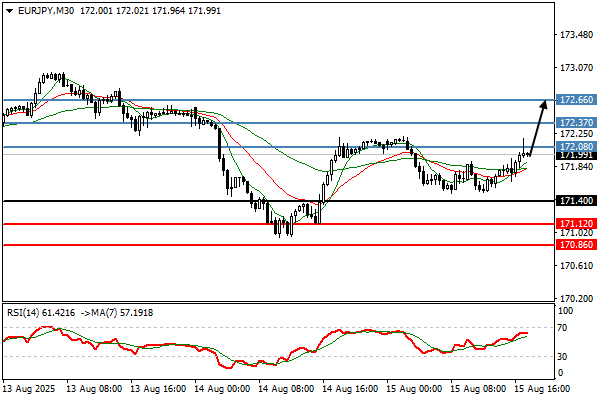Select the 14 Aug 00:00 time label
The height and width of the screenshot is (400, 600).
tap(222, 389)
